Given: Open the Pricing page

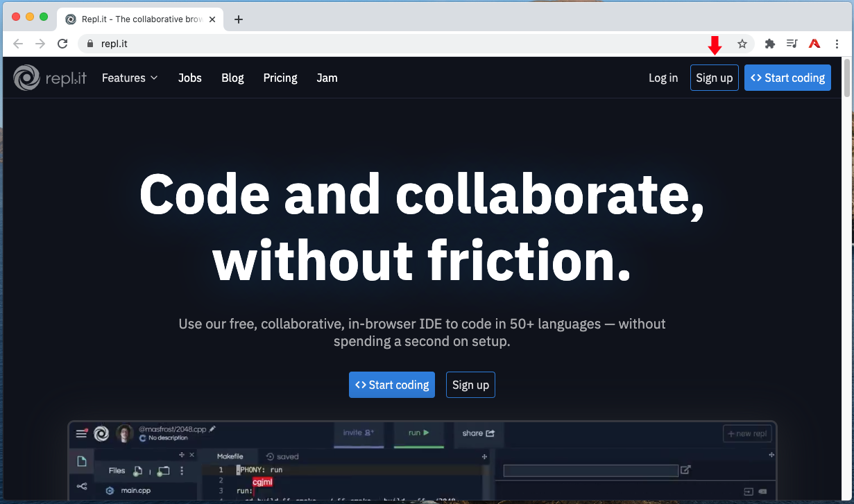Looking at the screenshot, I should coord(280,78).
